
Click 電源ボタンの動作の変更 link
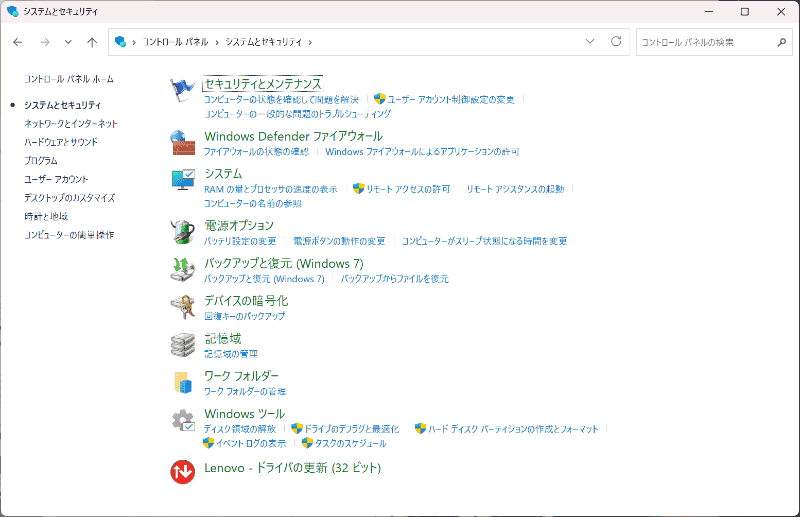(x=339, y=241)
